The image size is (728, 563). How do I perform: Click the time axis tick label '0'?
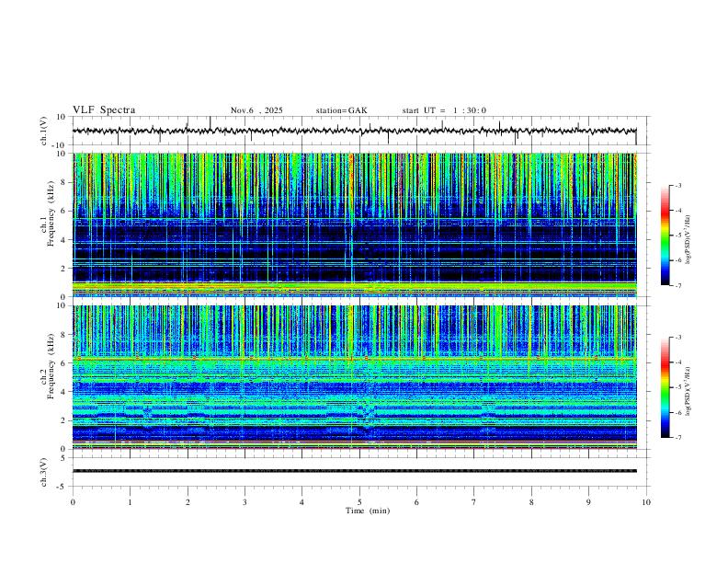click(x=73, y=502)
